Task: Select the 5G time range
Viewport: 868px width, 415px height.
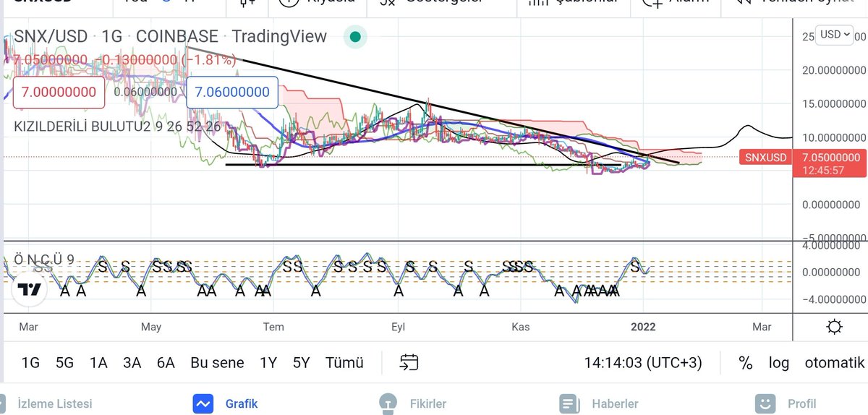Action: click(64, 362)
